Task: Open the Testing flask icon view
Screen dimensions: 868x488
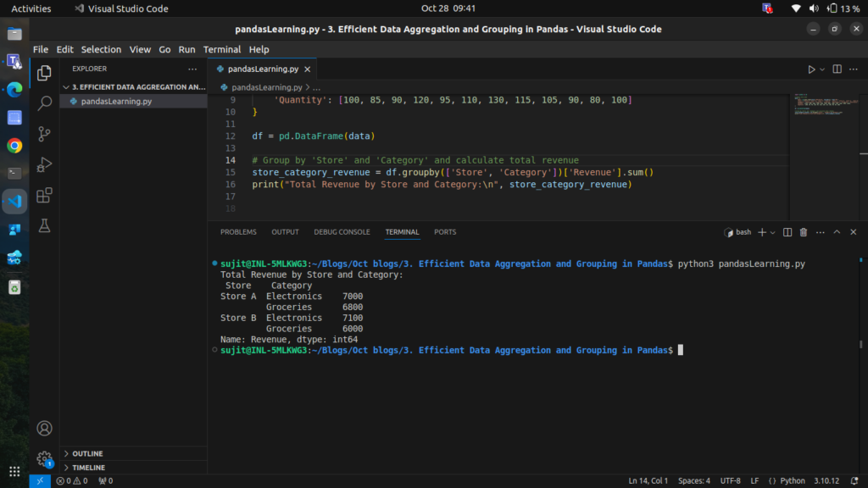Action: click(45, 225)
